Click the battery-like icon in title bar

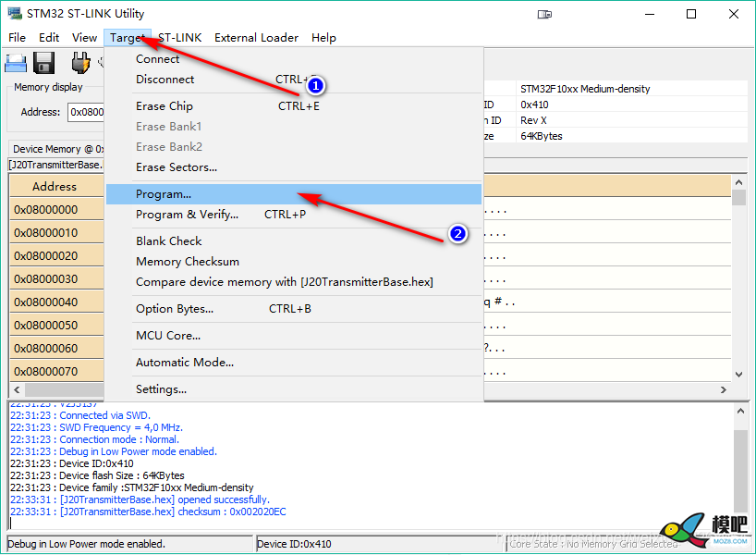[x=544, y=15]
